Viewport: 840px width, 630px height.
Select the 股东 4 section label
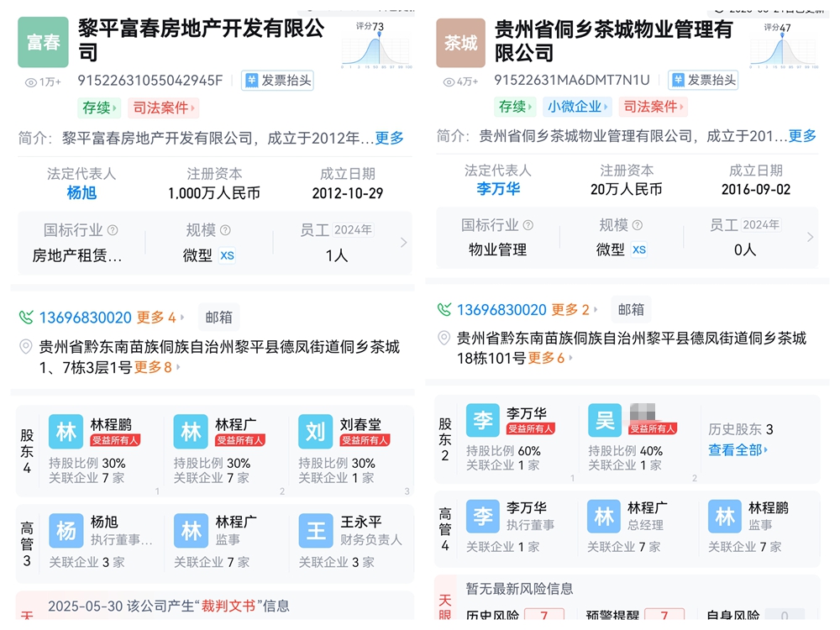click(x=27, y=452)
